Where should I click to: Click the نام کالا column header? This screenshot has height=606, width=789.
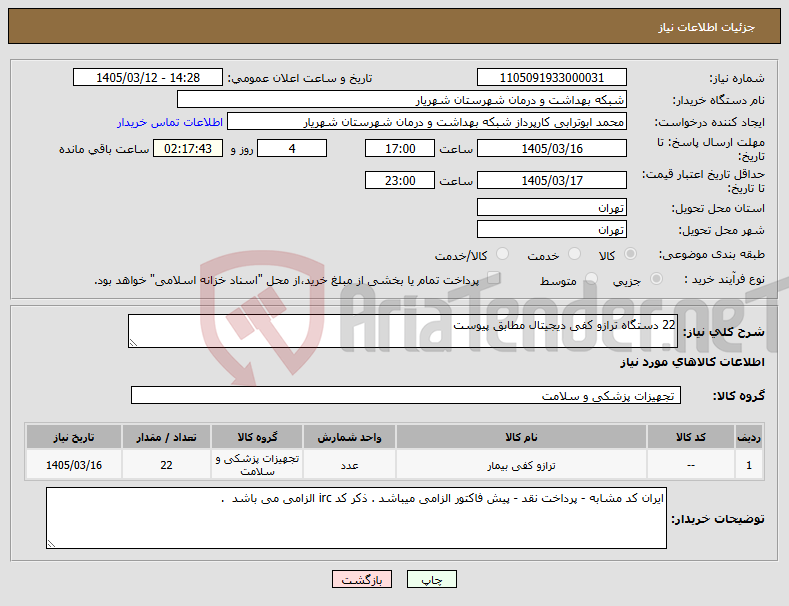pos(521,437)
